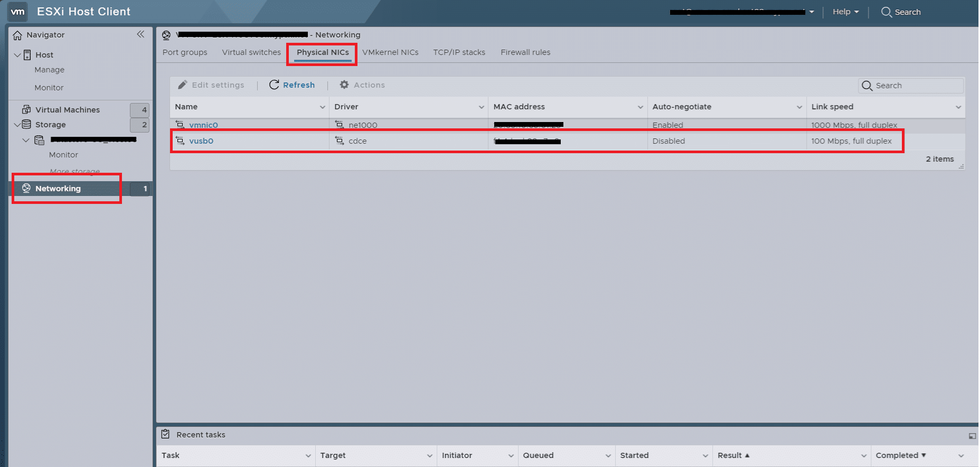Screen dimensions: 980x467
Task: Click the 100 Mbps, full duplex cell
Action: [851, 141]
